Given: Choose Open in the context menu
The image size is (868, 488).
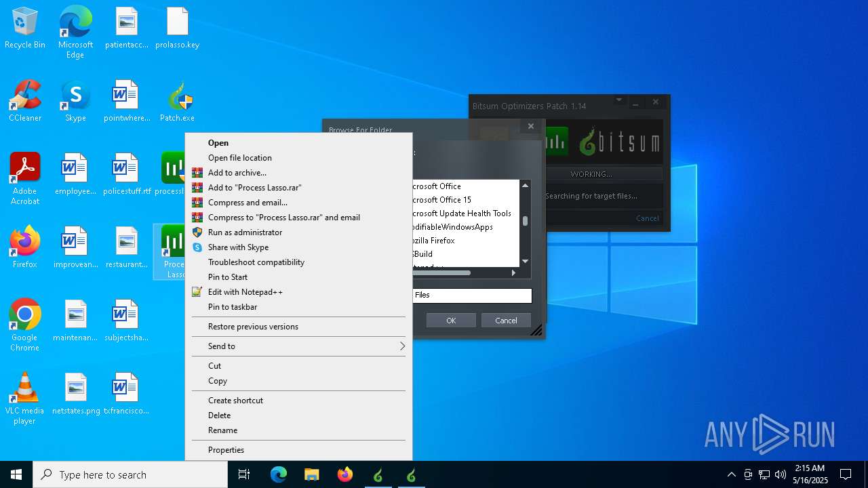Looking at the screenshot, I should tap(298, 143).
